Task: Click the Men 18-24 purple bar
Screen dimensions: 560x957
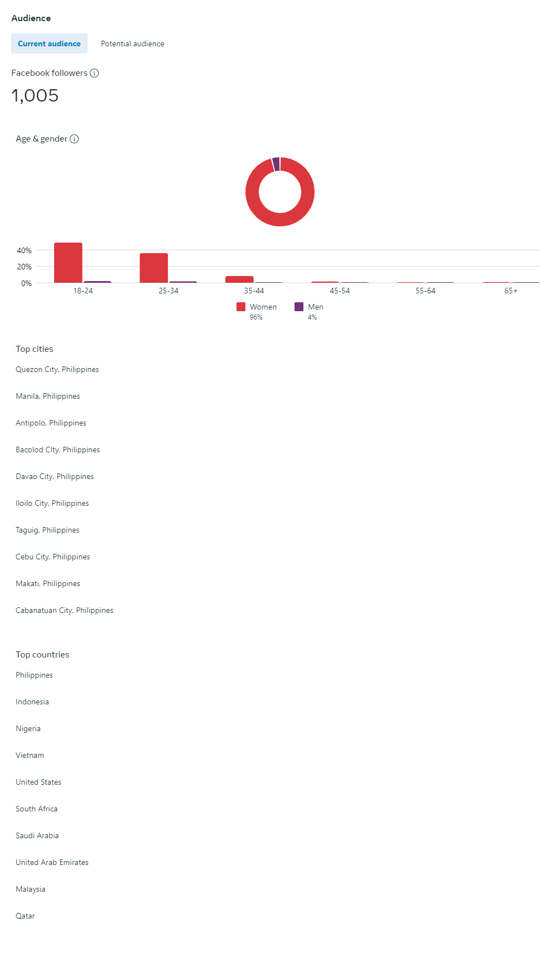Action: (98, 282)
